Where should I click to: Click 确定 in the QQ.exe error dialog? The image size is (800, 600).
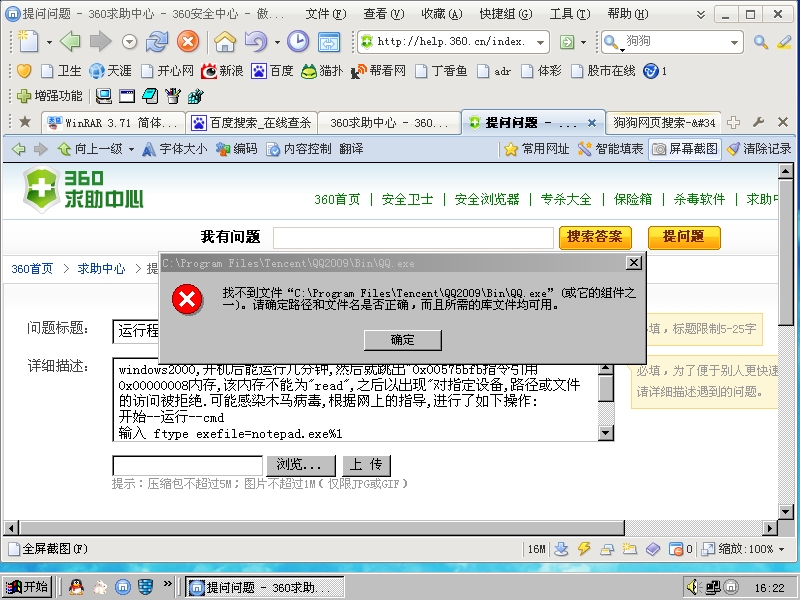(403, 340)
